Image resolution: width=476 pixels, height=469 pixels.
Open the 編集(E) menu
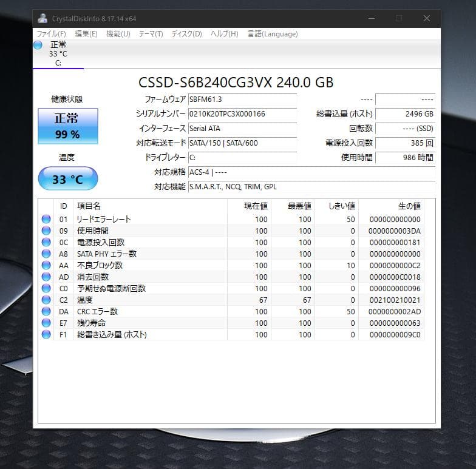86,34
